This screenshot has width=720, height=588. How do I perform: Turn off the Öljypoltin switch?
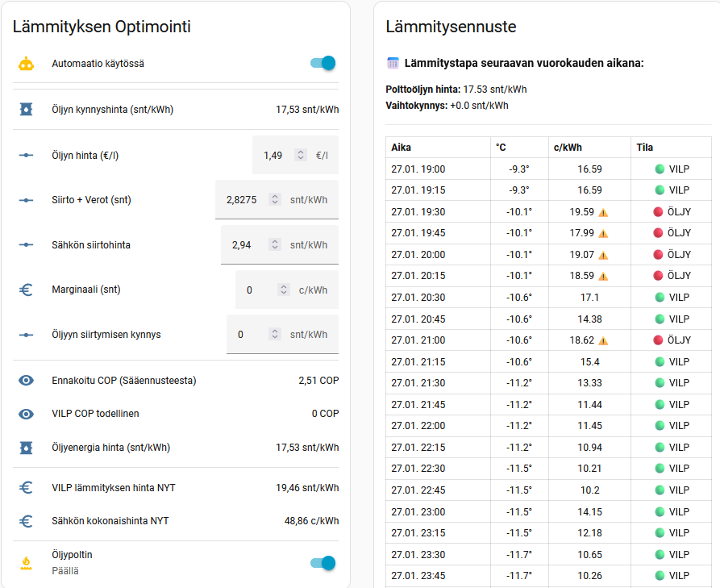[323, 562]
